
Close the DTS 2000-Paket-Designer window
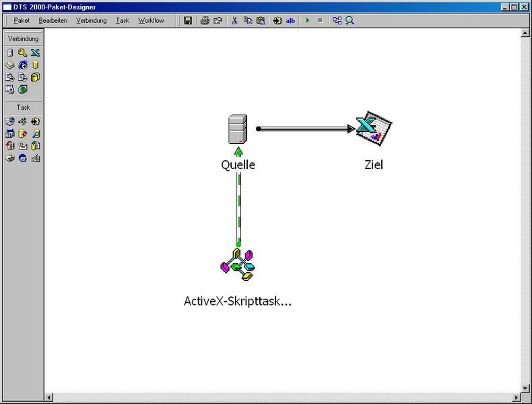coord(523,7)
